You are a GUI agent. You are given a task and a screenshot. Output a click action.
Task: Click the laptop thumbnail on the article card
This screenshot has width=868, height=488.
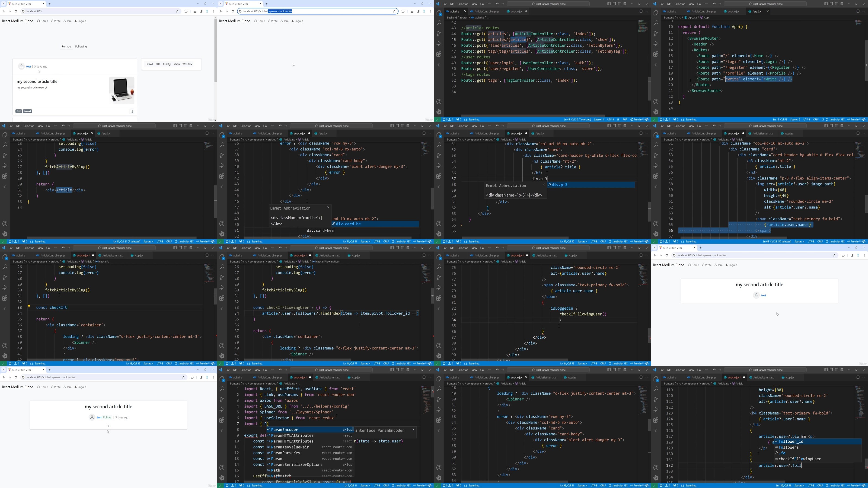coord(122,90)
